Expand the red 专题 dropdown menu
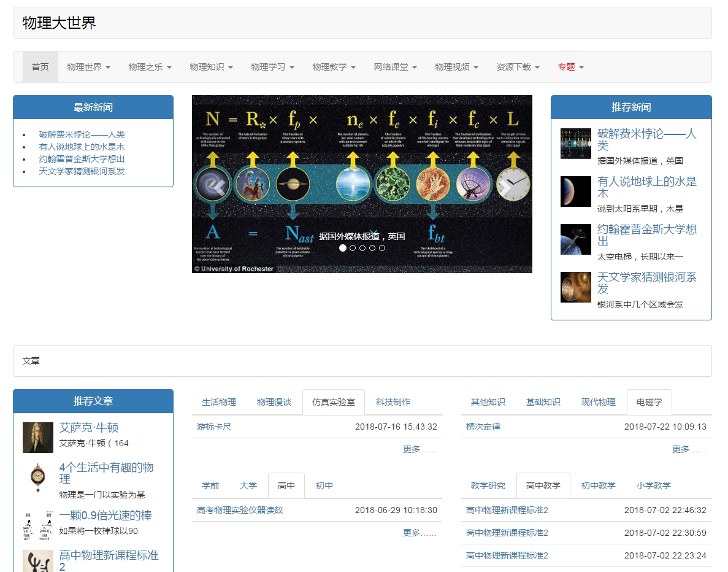Screen dimensions: 728x572 coord(570,67)
